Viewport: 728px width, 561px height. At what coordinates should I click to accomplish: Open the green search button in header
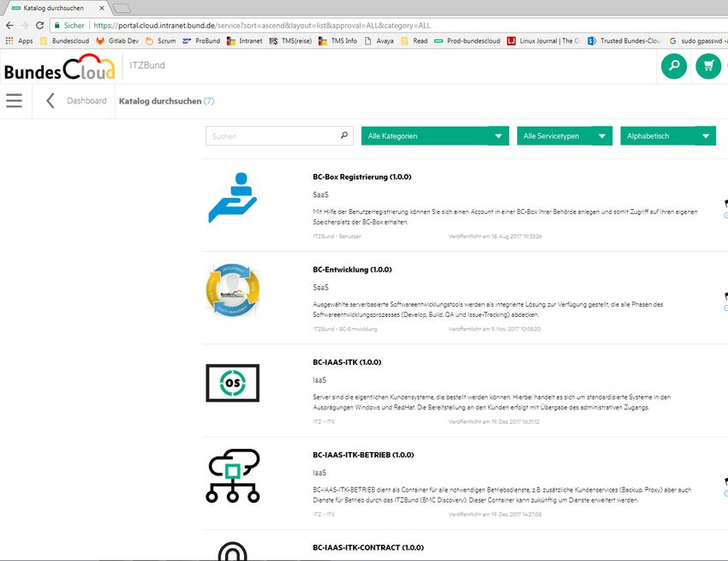tap(674, 66)
